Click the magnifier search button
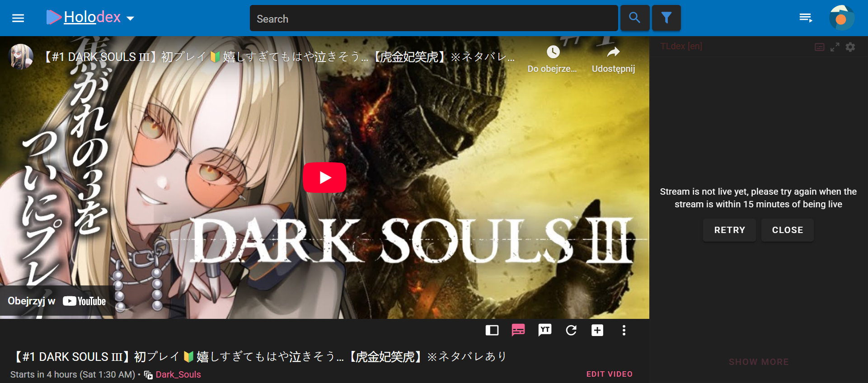The width and height of the screenshot is (868, 383). click(x=634, y=18)
